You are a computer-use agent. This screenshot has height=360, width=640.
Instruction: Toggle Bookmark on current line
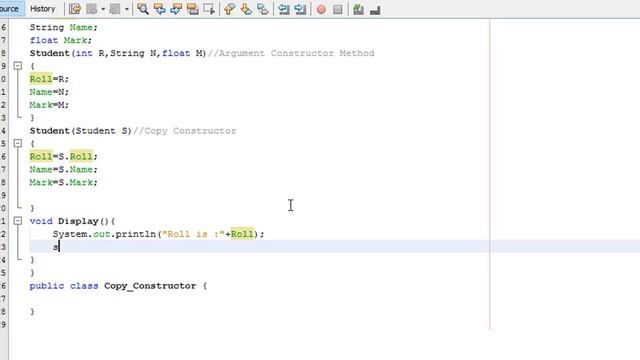click(262, 9)
